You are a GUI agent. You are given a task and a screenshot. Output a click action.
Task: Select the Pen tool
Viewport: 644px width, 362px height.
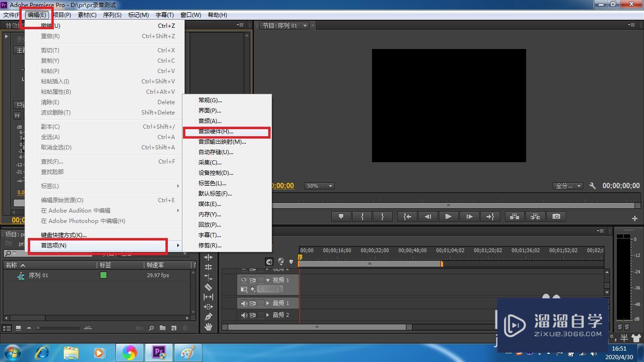point(208,316)
